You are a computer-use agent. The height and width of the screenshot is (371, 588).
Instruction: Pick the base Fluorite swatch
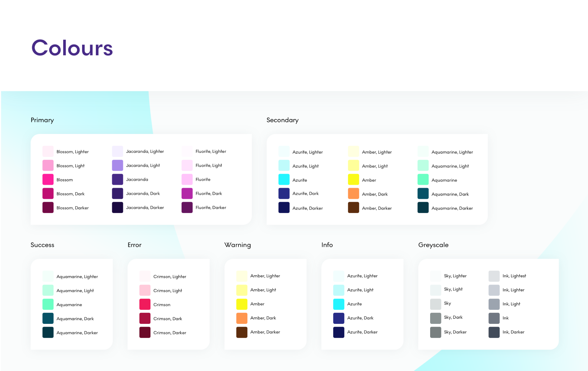tap(187, 180)
